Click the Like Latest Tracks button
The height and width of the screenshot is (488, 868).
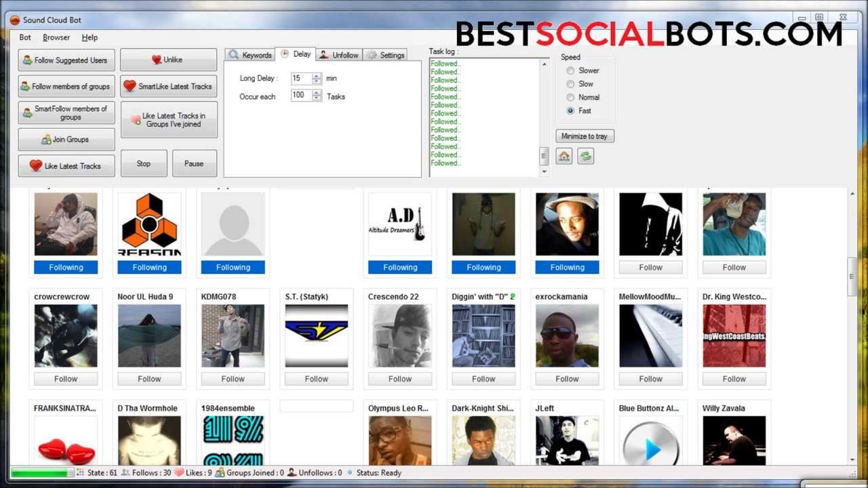point(66,166)
